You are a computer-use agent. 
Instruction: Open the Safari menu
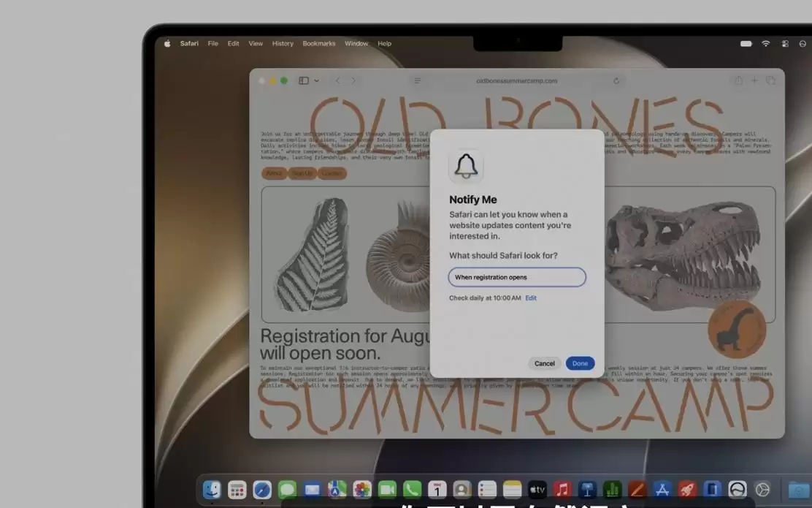(x=189, y=44)
